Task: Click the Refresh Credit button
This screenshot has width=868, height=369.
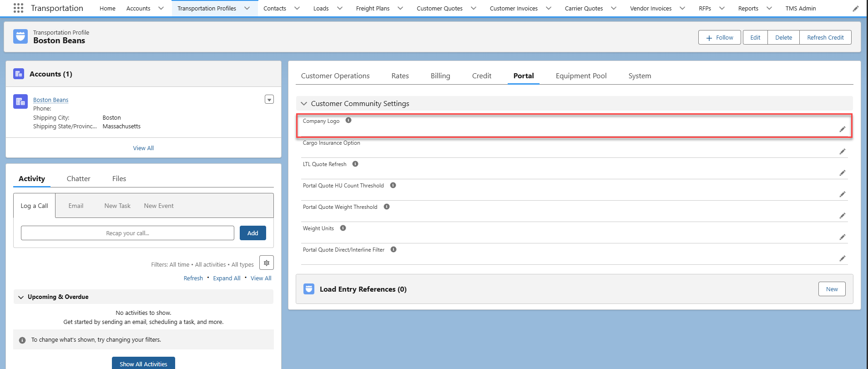Action: 825,38
